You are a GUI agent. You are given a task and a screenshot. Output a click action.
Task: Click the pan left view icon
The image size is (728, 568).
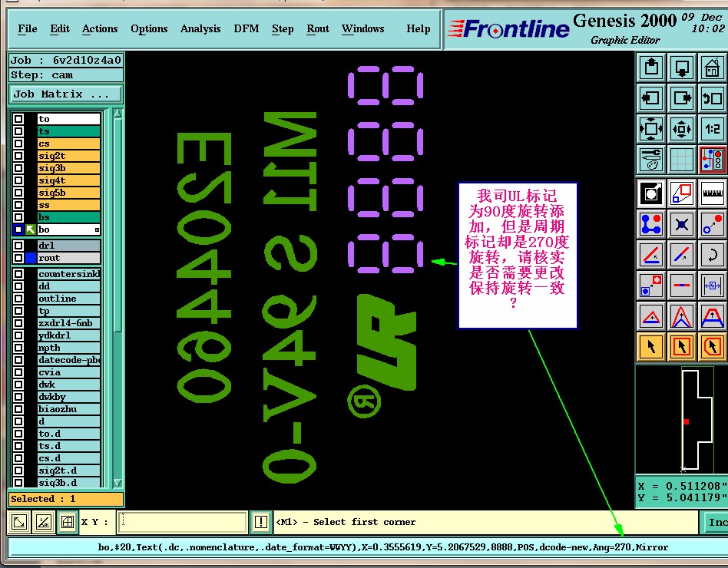[x=651, y=98]
